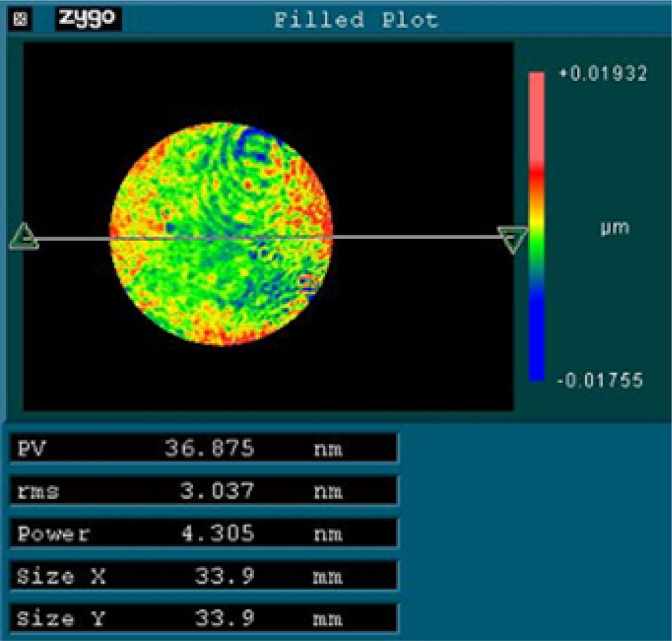Click the upper scale limit +0.01932
The image size is (672, 641).
[604, 73]
